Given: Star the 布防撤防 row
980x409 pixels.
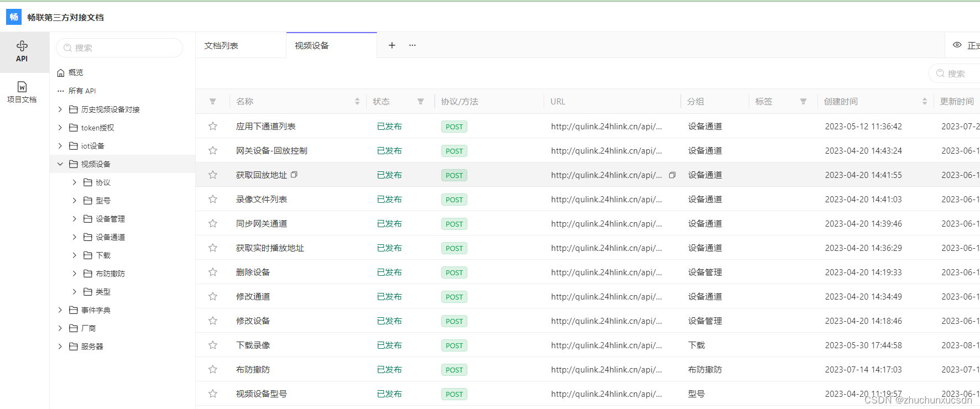Looking at the screenshot, I should [212, 369].
